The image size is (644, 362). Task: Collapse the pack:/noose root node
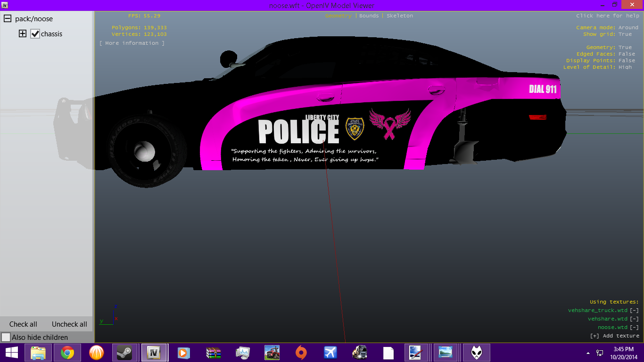(x=8, y=19)
